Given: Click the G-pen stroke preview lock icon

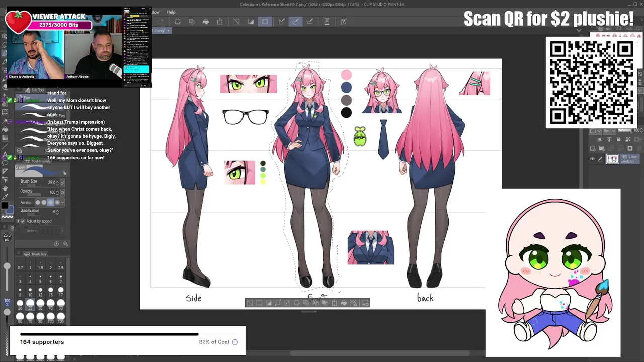Looking at the screenshot, I should (x=64, y=173).
